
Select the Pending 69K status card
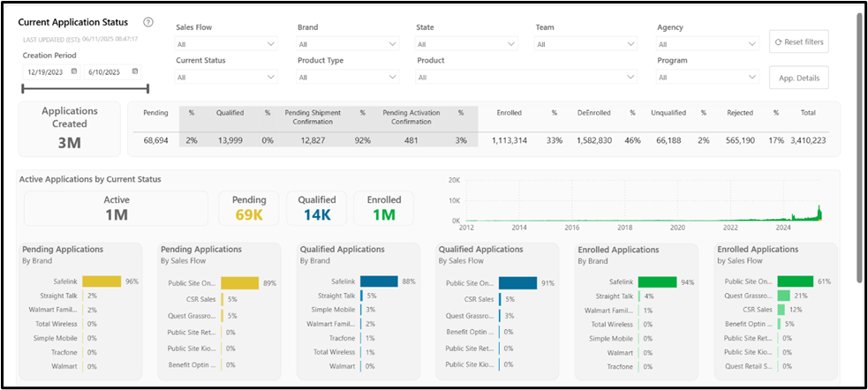point(250,208)
